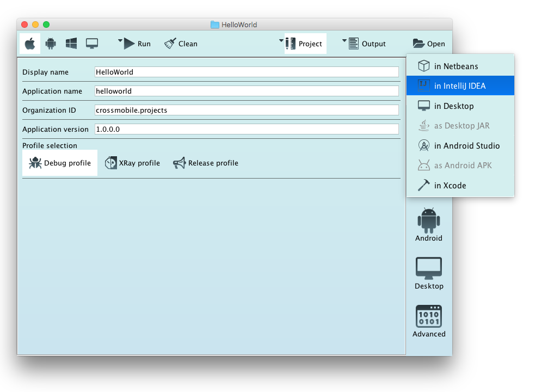Choose Open in IntelliJ IDEA
Screen dimensions: 554x392
(x=460, y=85)
